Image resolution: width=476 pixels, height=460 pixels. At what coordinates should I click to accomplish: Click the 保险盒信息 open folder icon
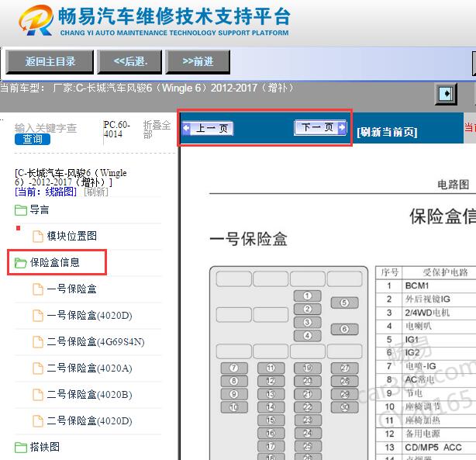[x=21, y=263]
